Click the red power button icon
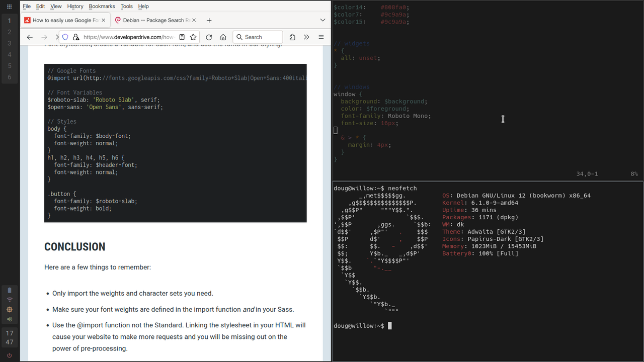Viewport: 644px width, 362px height. 9,355
